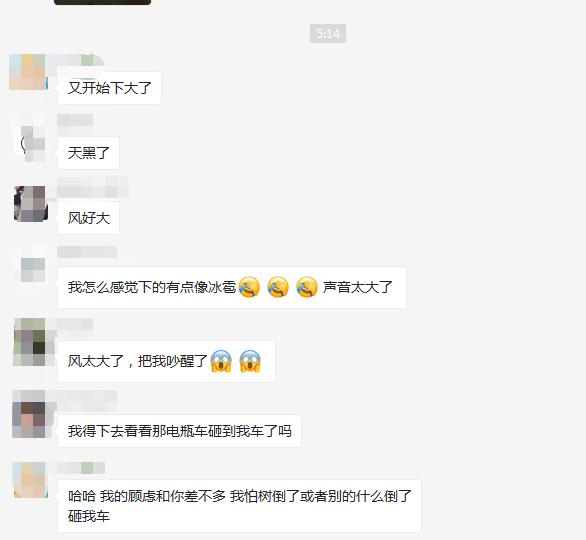Click the avatar beside 哈哈 我的顾虑 message
Screen dimensions: 586x540
pyautogui.click(x=30, y=481)
